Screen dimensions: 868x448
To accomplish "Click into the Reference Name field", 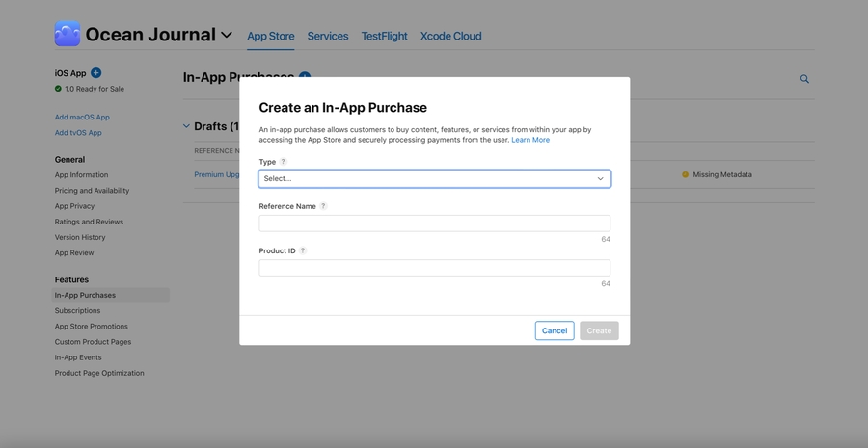I will (x=434, y=223).
